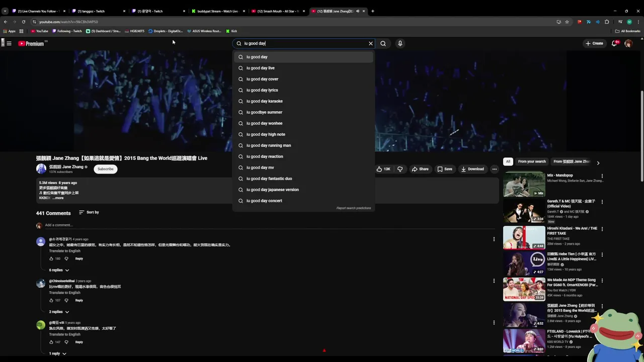
Task: Click the Create button
Action: (594, 44)
